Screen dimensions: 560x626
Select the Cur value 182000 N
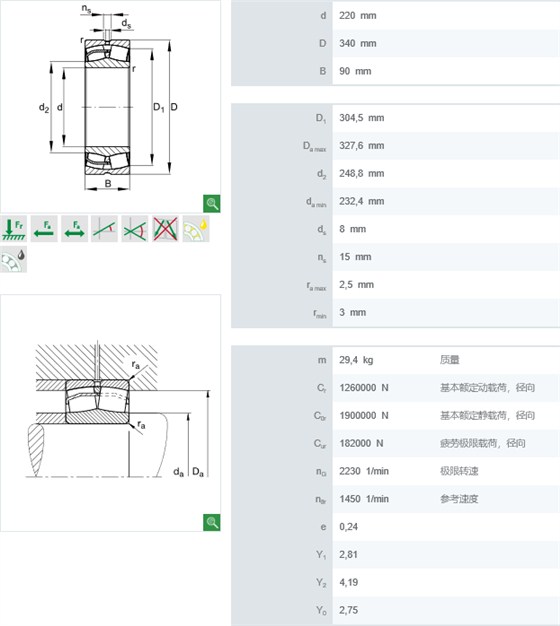(361, 443)
